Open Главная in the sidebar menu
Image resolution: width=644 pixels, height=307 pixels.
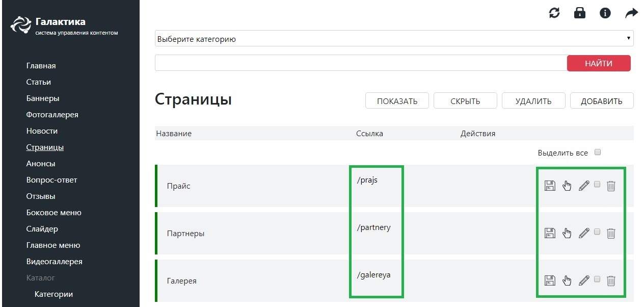pos(41,66)
